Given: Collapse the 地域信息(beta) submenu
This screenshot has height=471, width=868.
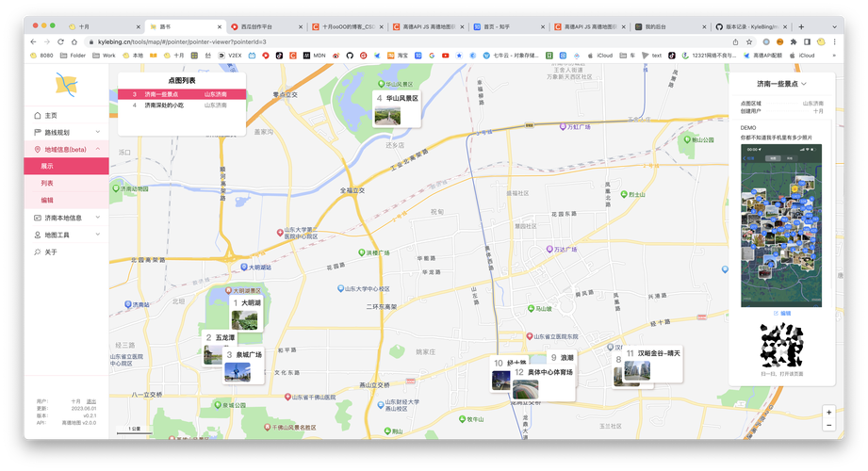Looking at the screenshot, I should tap(66, 150).
